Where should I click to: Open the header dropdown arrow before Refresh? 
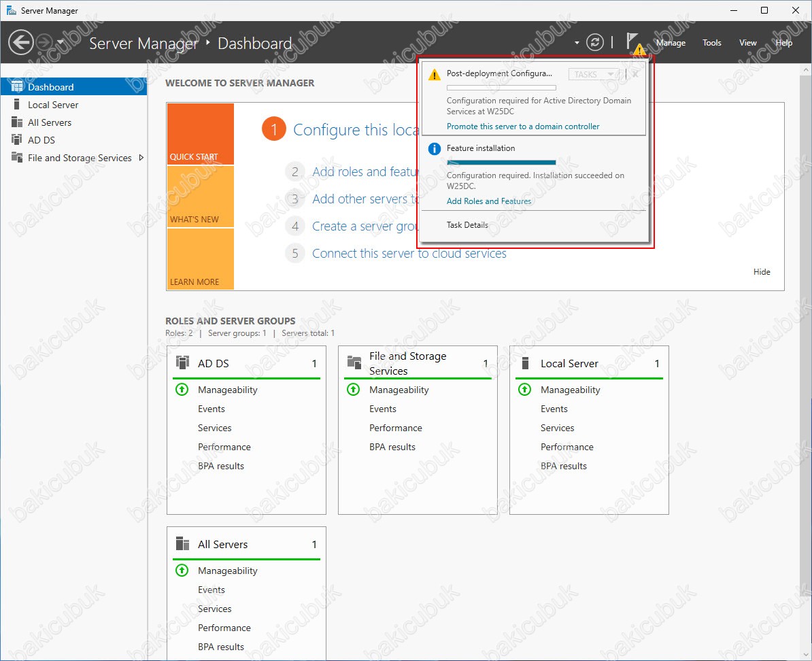pyautogui.click(x=577, y=43)
